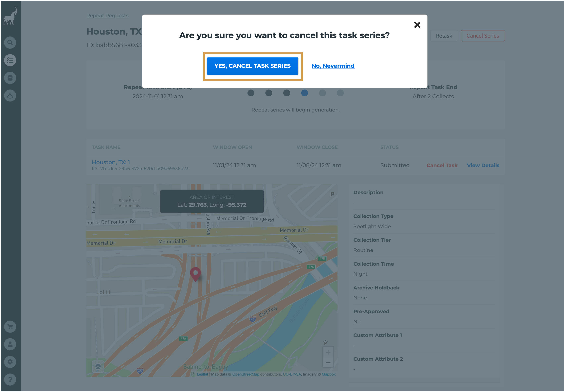Click the 2024-11-01 12:31 am start time
Screen dimensions: 564x392
click(x=158, y=96)
